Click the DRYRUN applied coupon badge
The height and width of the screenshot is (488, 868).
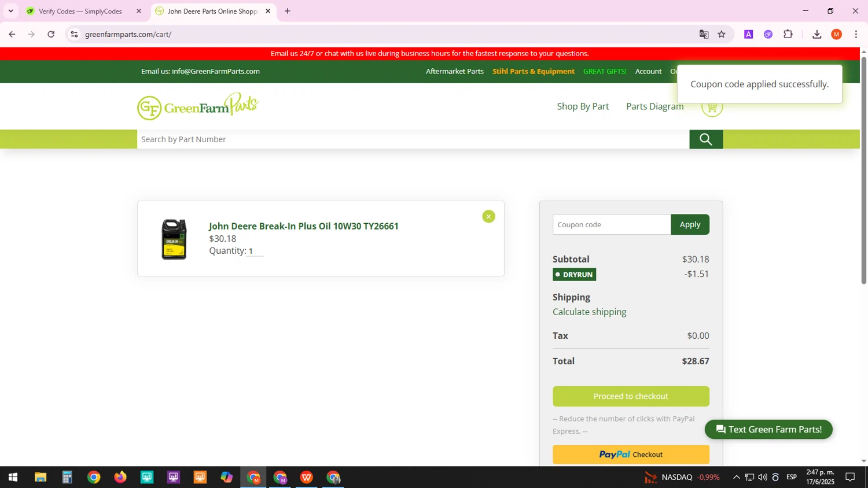[x=574, y=274]
